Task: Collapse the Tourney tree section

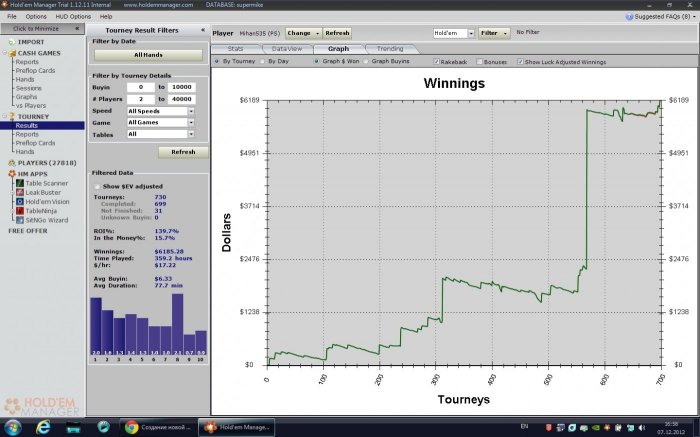Action: click(4, 117)
